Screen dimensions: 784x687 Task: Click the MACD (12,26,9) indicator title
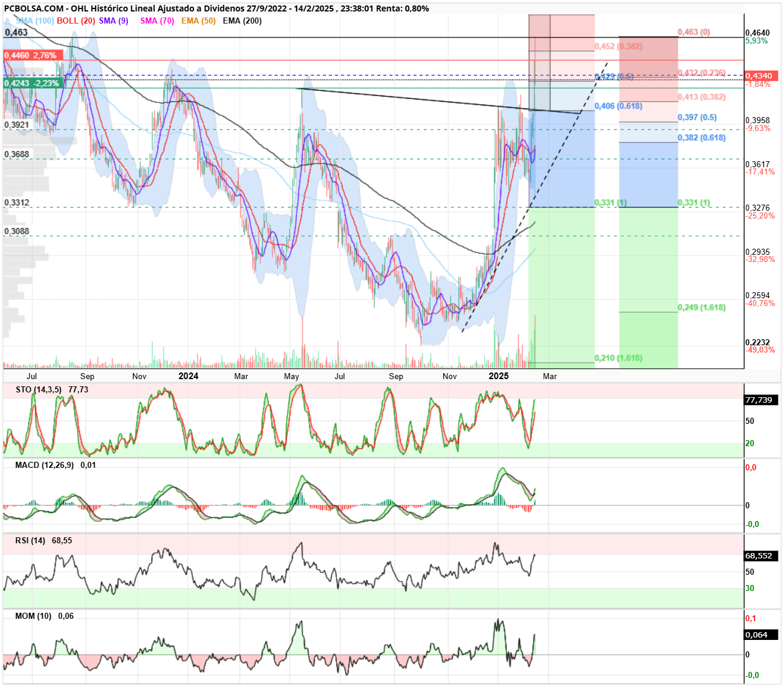coord(45,465)
